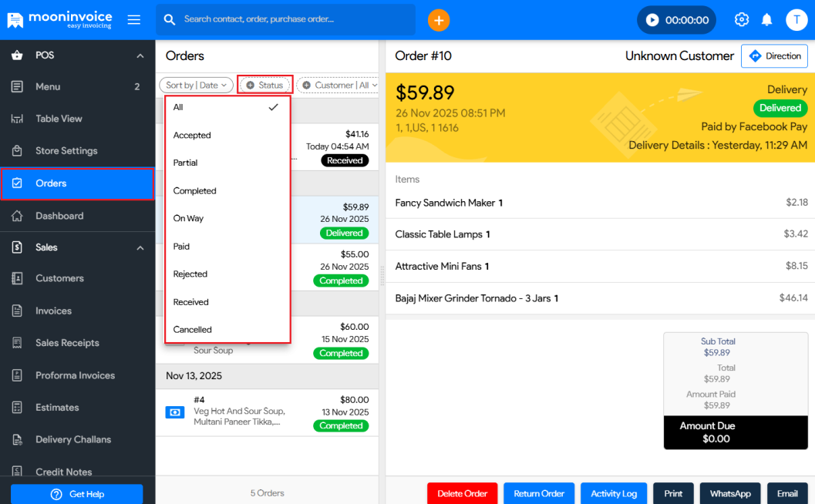
Task: Collapse the POS sidebar section
Action: coord(140,55)
